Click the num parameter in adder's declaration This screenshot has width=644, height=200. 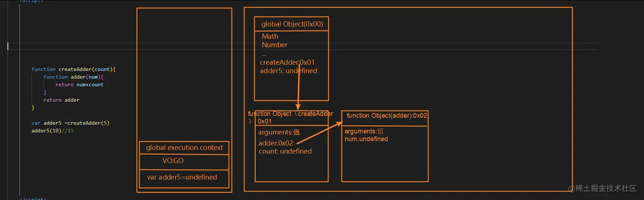pyautogui.click(x=93, y=77)
